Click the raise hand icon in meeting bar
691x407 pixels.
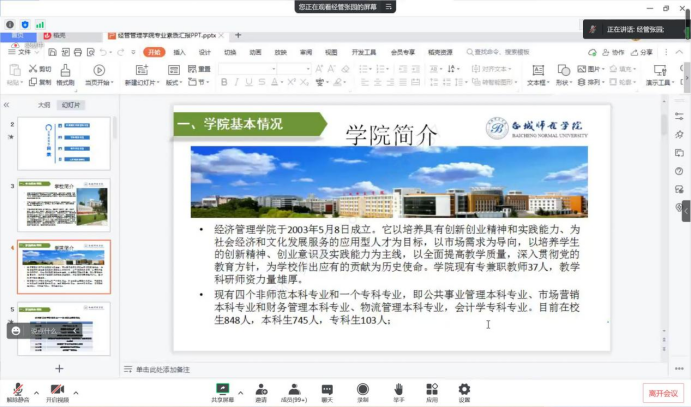[399, 389]
